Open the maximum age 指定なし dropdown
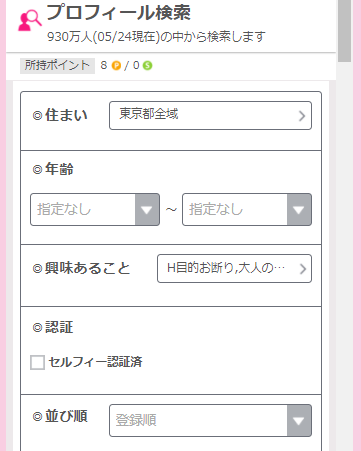 pos(247,210)
